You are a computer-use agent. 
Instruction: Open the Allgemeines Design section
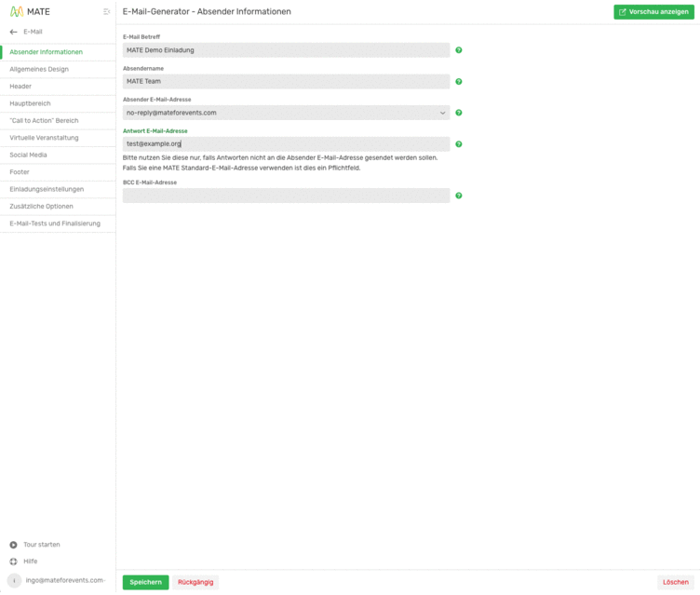tap(58, 69)
